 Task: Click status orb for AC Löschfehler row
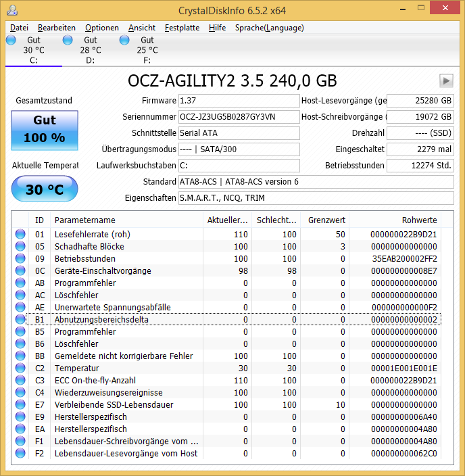20,295
